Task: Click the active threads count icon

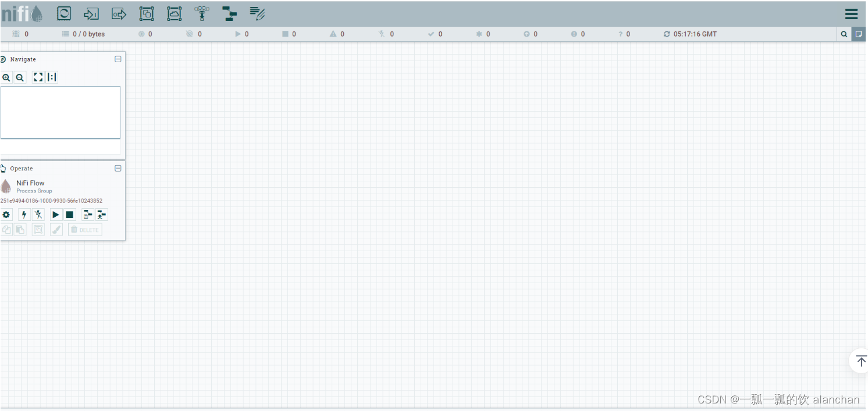Action: tap(16, 34)
